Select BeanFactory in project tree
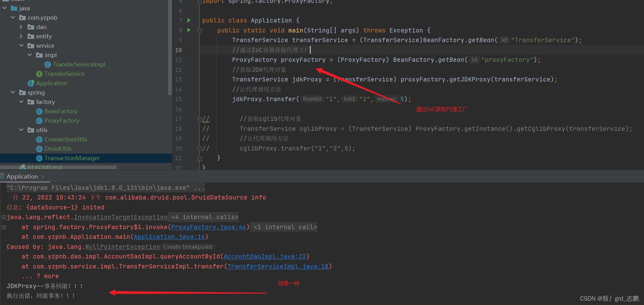 click(61, 111)
